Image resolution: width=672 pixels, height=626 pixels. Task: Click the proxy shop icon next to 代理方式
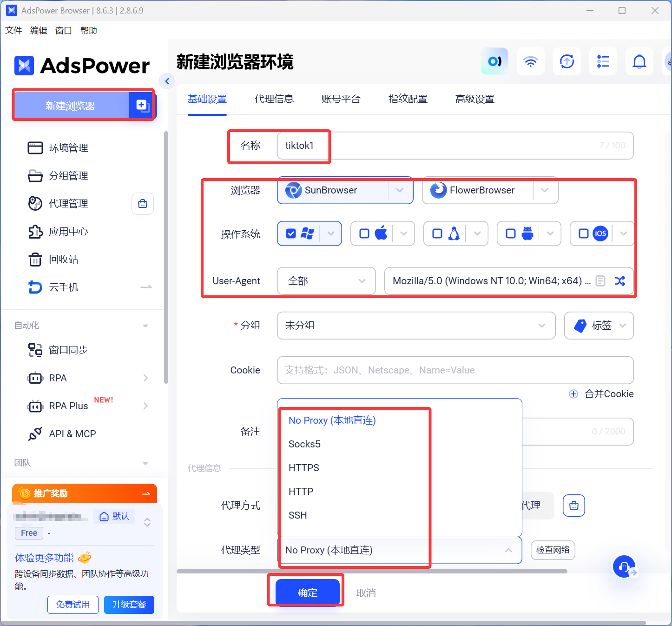click(574, 506)
